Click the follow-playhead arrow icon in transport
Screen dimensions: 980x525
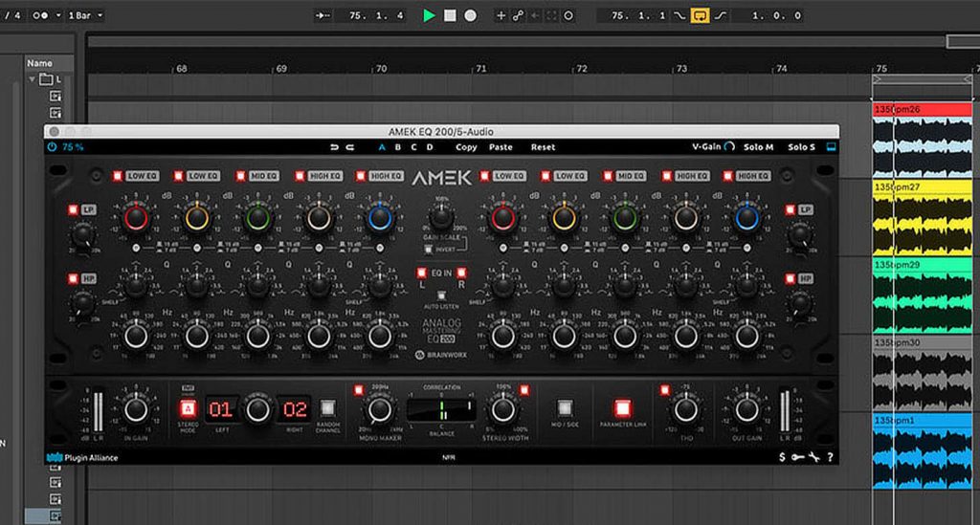coord(323,15)
